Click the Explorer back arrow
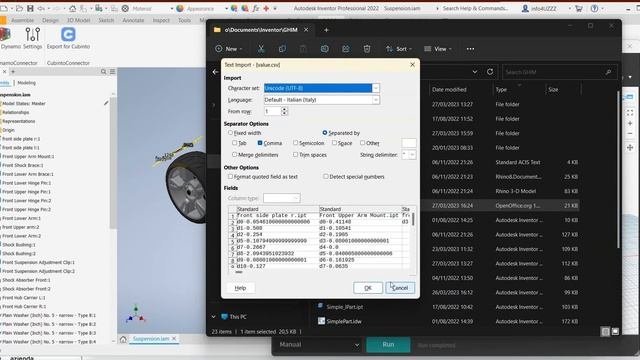 click(x=216, y=72)
